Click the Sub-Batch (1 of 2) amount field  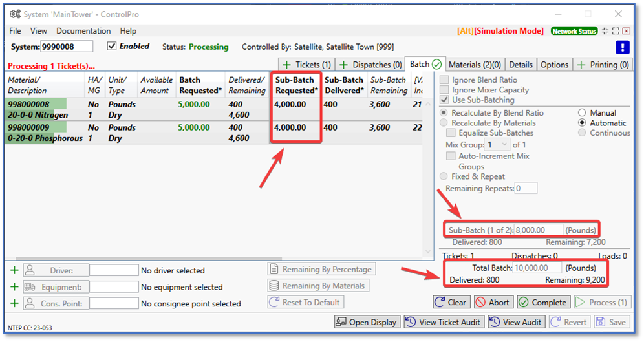pos(538,230)
